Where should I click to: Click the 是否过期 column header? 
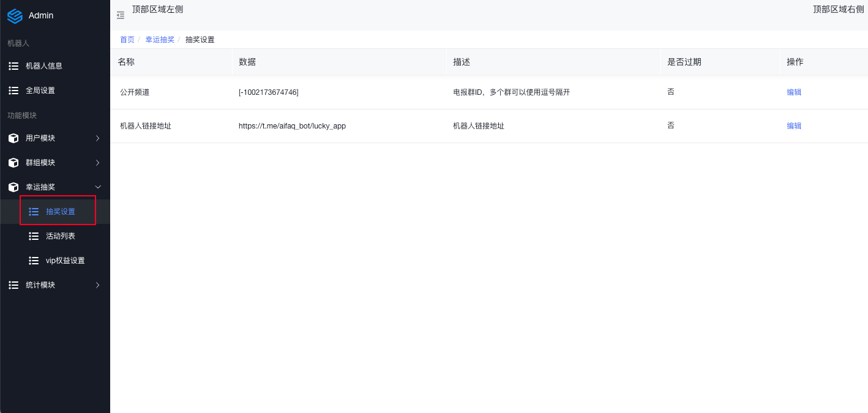tap(684, 62)
